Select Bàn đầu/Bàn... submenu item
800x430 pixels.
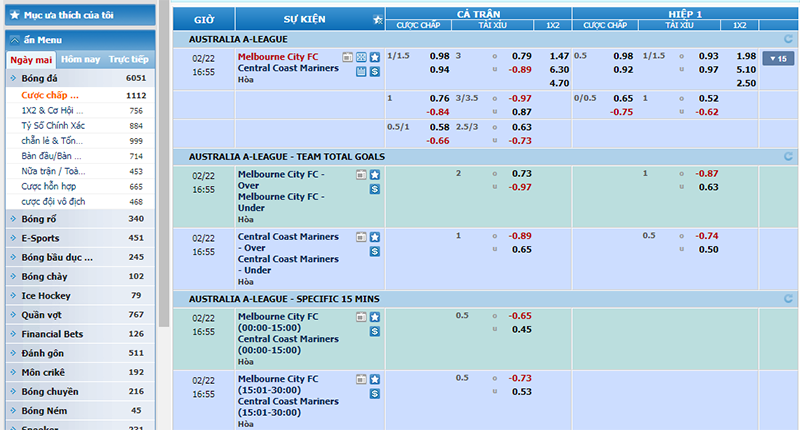[x=80, y=156]
